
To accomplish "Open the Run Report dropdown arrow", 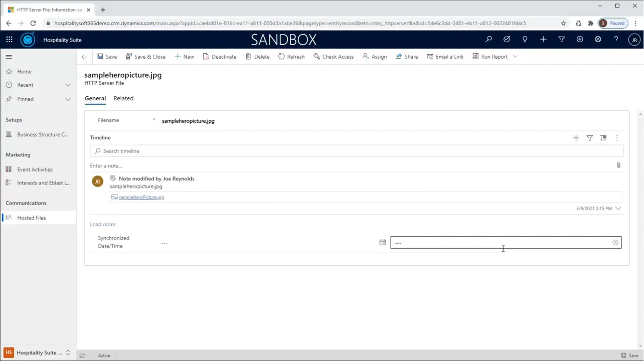I will pos(515,57).
